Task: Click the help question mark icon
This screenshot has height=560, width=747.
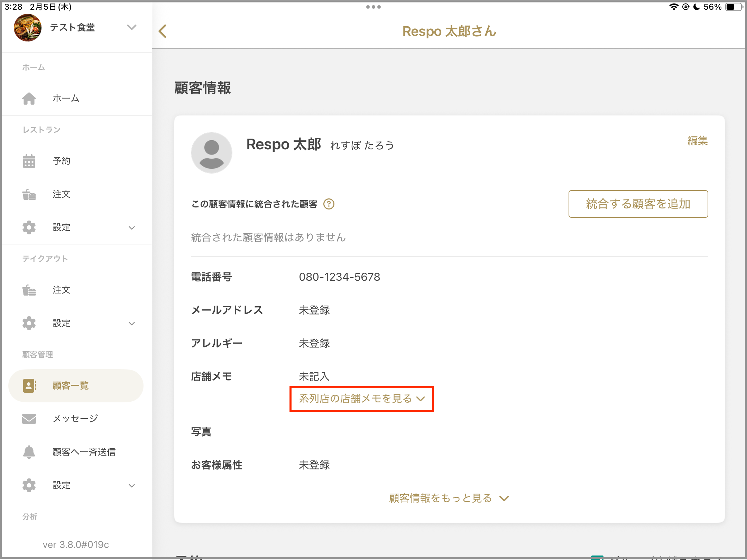Action: 329,204
